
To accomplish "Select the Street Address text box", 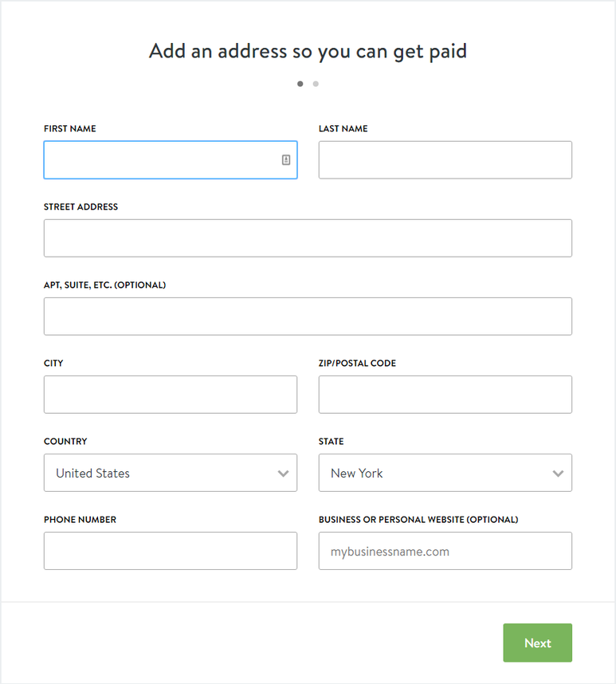I will [308, 238].
